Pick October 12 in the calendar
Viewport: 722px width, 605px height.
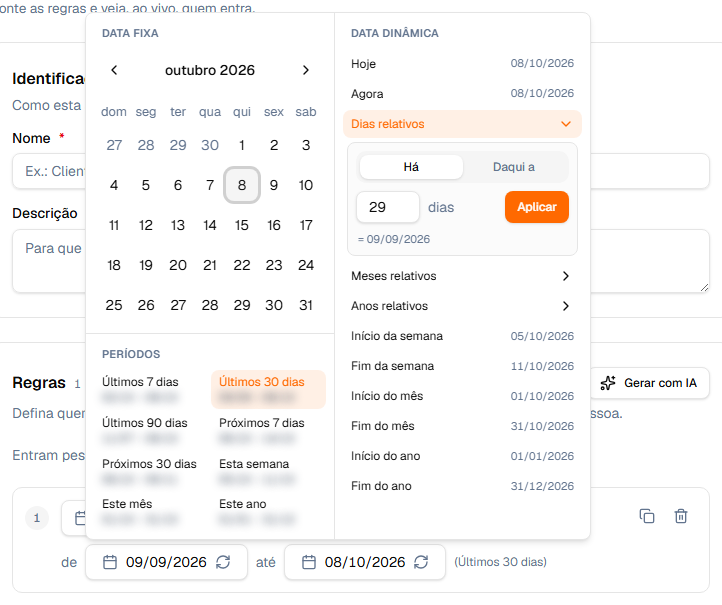146,225
